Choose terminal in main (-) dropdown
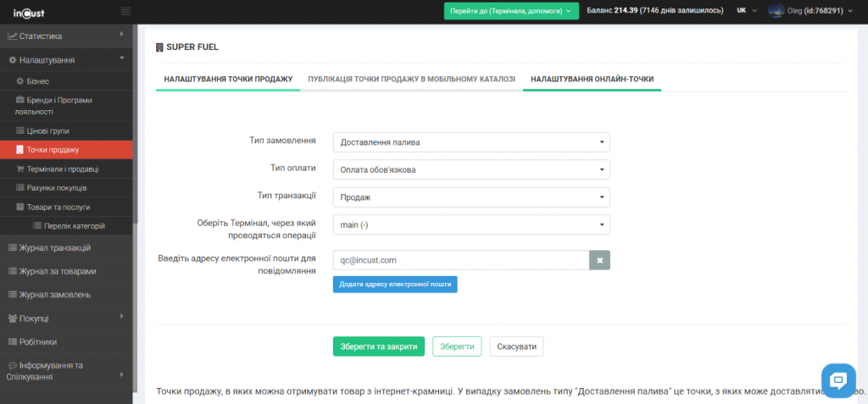Screen dimensions: 868x404 (x=470, y=224)
